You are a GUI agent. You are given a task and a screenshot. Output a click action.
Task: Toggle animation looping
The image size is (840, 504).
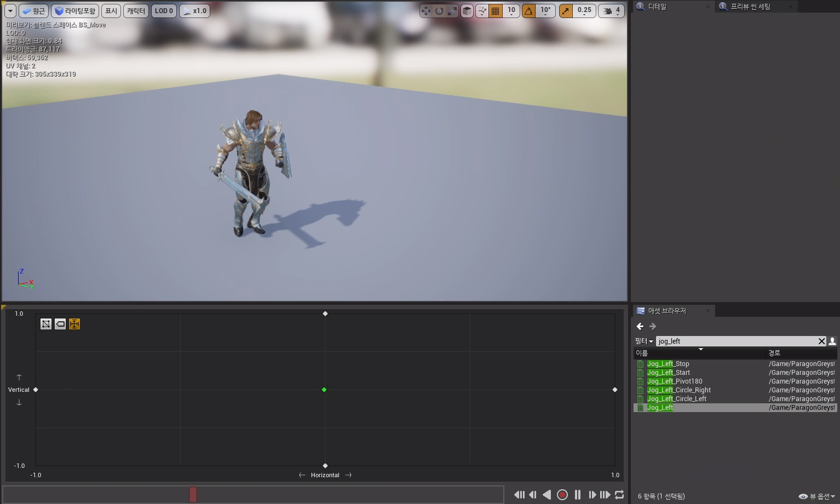(619, 495)
